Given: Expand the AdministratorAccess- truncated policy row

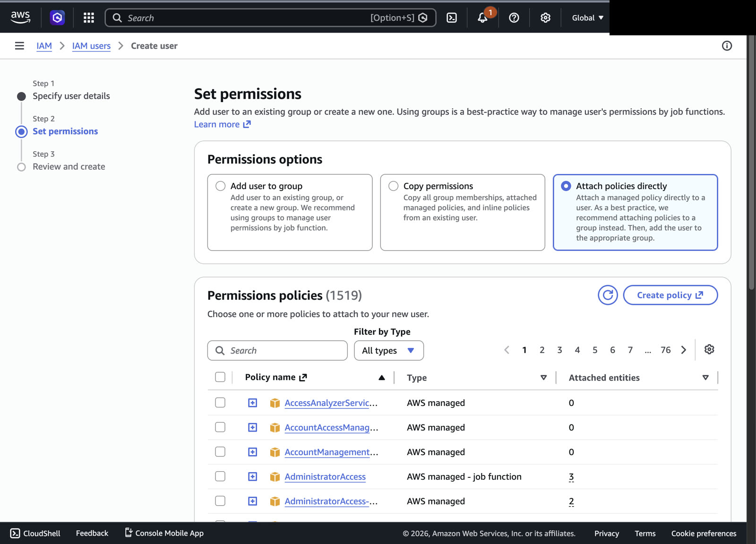Looking at the screenshot, I should (x=253, y=501).
